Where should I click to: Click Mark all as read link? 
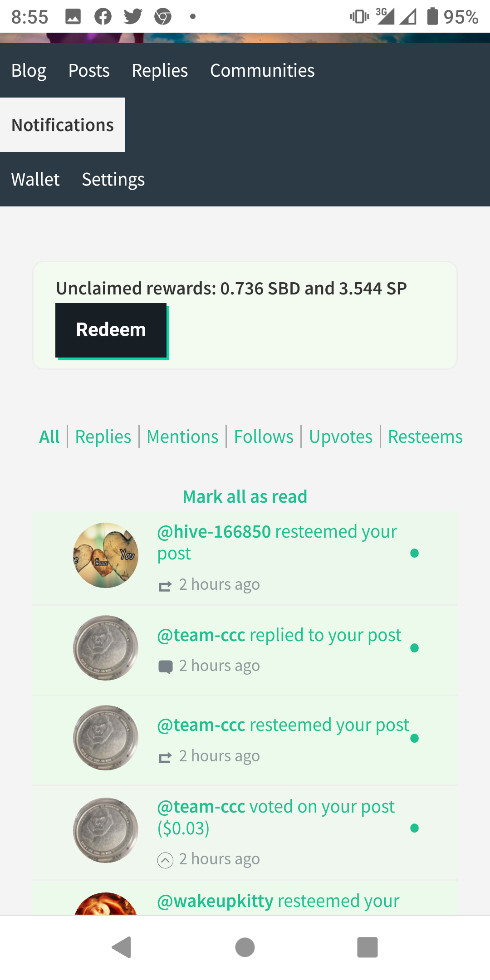245,497
